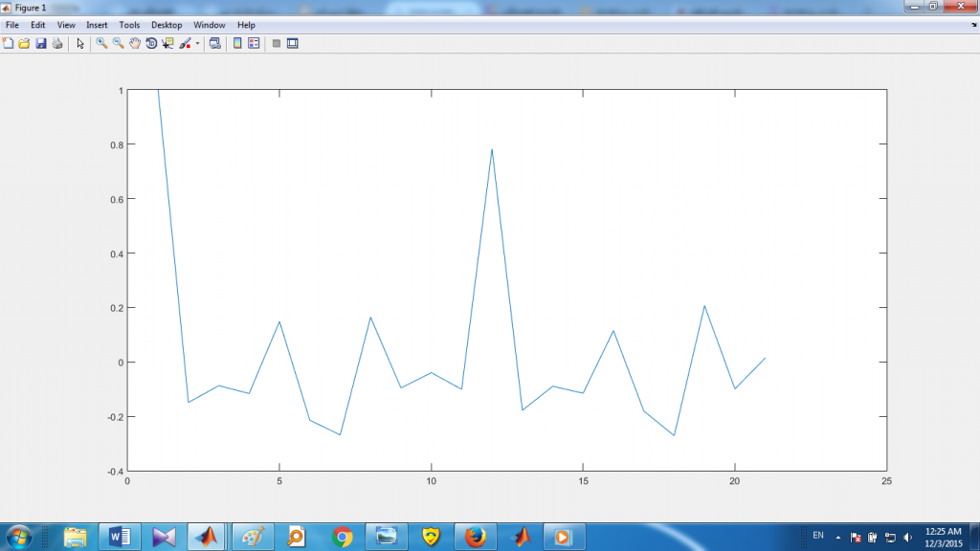This screenshot has width=980, height=551.
Task: Click the network icon in system tray
Action: click(891, 538)
